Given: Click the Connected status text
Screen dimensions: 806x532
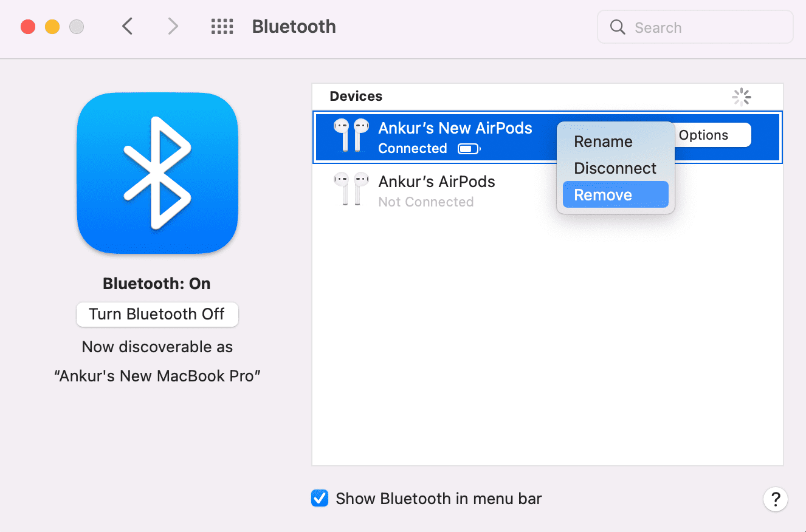Looking at the screenshot, I should 413,148.
